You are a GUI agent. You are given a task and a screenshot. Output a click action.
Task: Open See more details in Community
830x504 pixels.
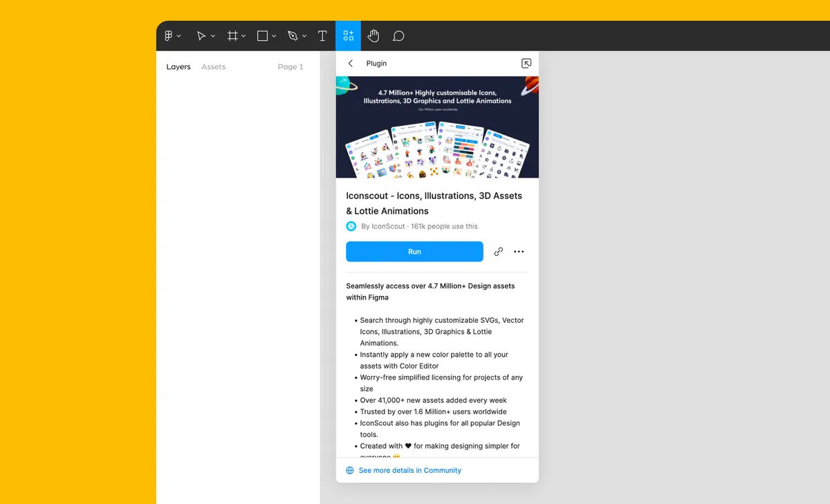[x=409, y=470]
